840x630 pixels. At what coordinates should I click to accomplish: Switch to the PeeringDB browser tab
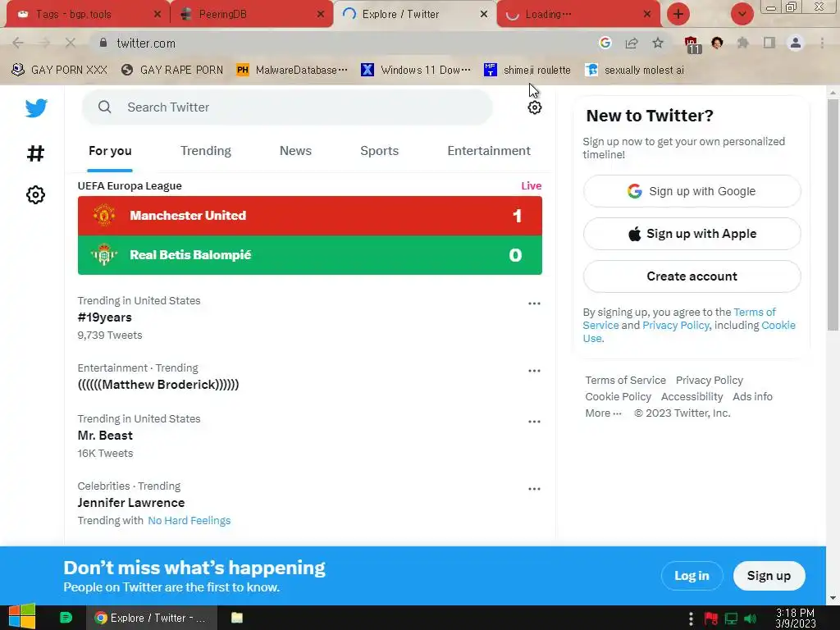(252, 15)
